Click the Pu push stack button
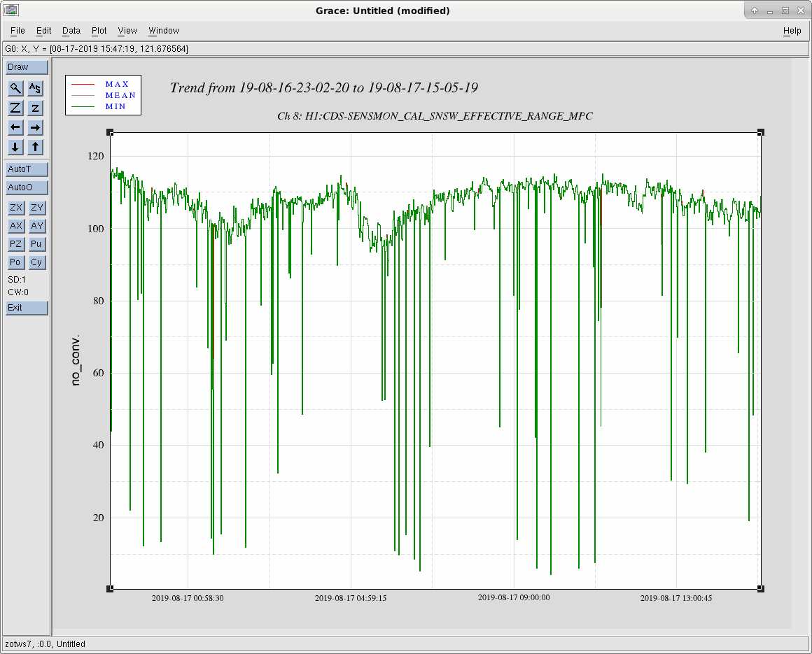Screen dimensions: 812x654 (x=37, y=243)
